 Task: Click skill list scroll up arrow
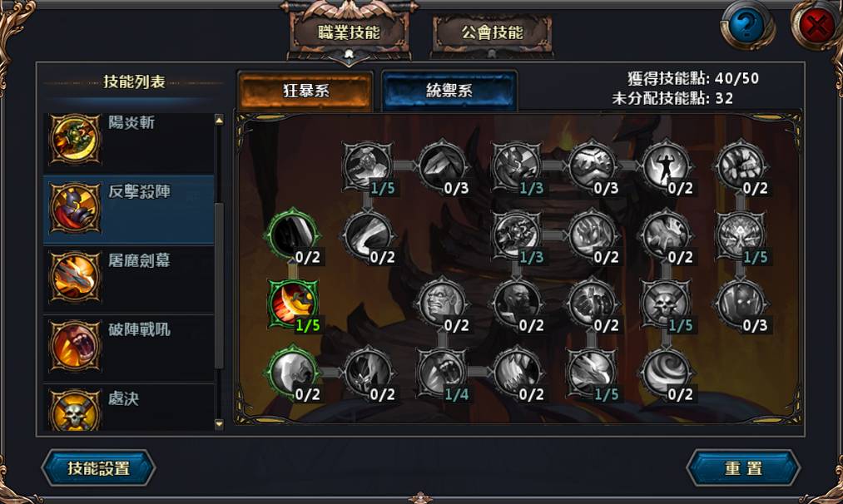click(219, 120)
